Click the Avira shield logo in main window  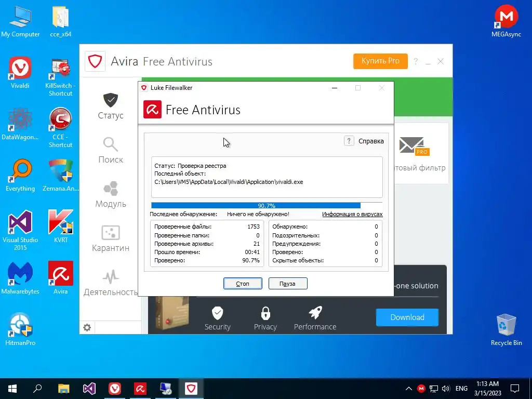[95, 61]
